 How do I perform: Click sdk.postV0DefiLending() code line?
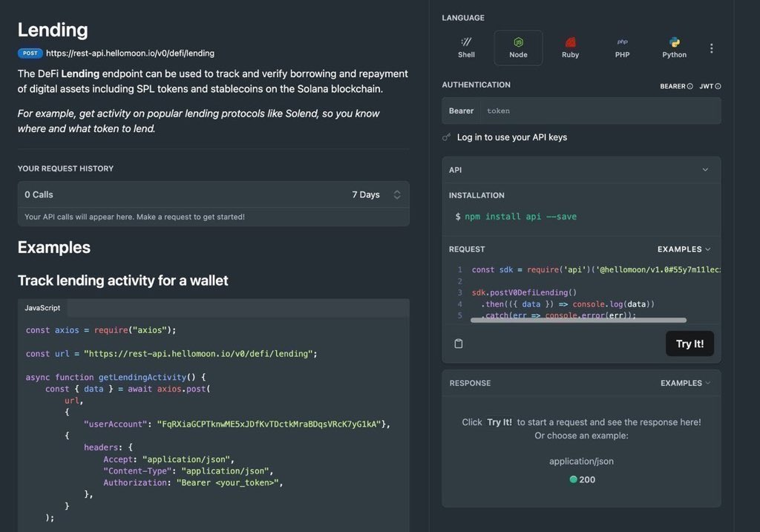pos(524,292)
